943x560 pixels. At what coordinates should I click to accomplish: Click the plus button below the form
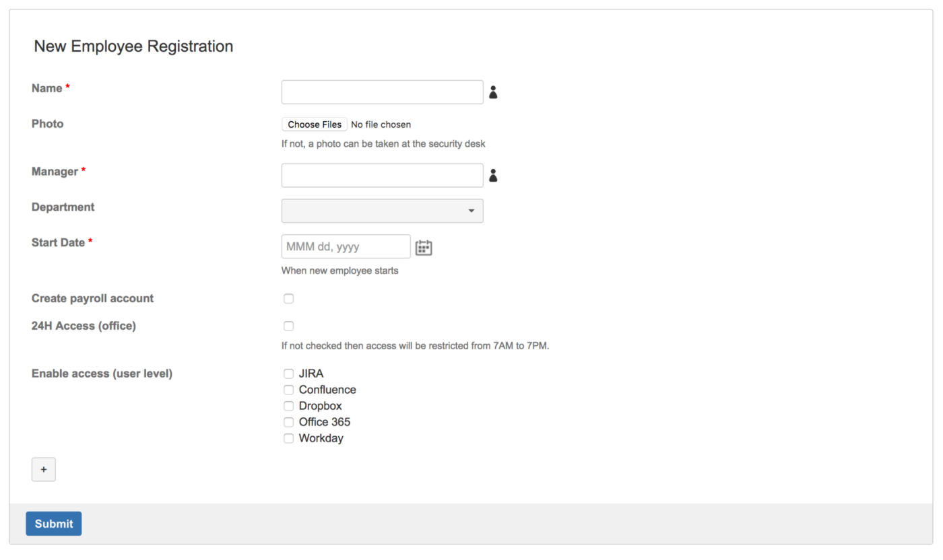(43, 469)
